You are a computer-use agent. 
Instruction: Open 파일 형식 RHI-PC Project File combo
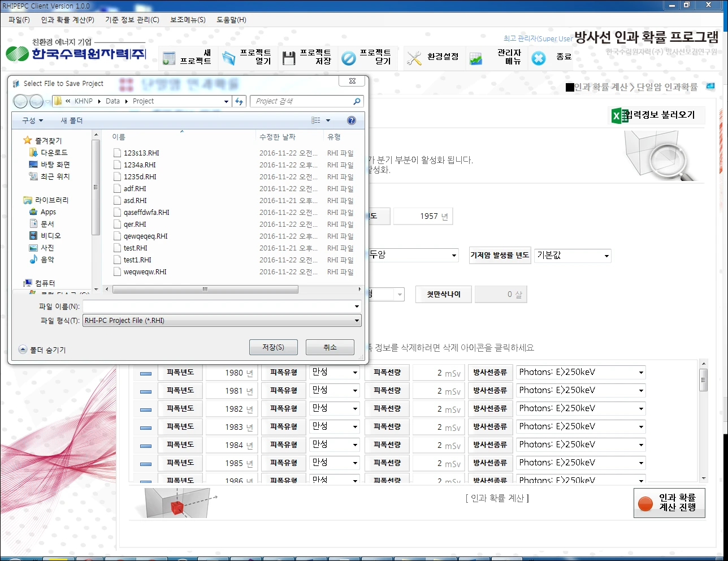click(222, 321)
